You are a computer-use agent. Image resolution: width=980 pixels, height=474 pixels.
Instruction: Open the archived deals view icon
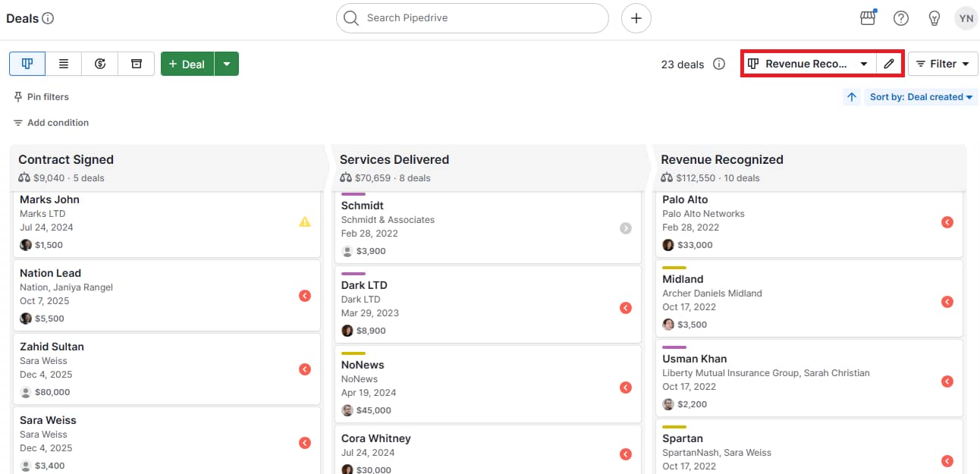(136, 64)
